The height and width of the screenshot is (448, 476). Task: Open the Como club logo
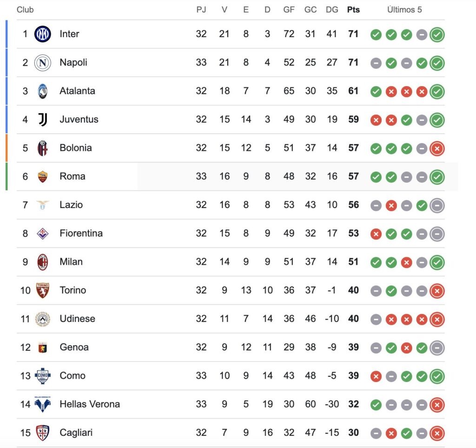point(42,376)
